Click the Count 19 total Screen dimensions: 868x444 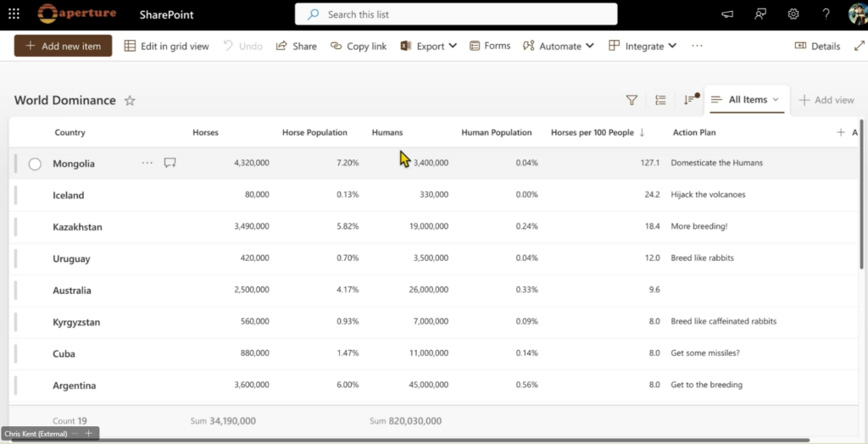coord(70,421)
